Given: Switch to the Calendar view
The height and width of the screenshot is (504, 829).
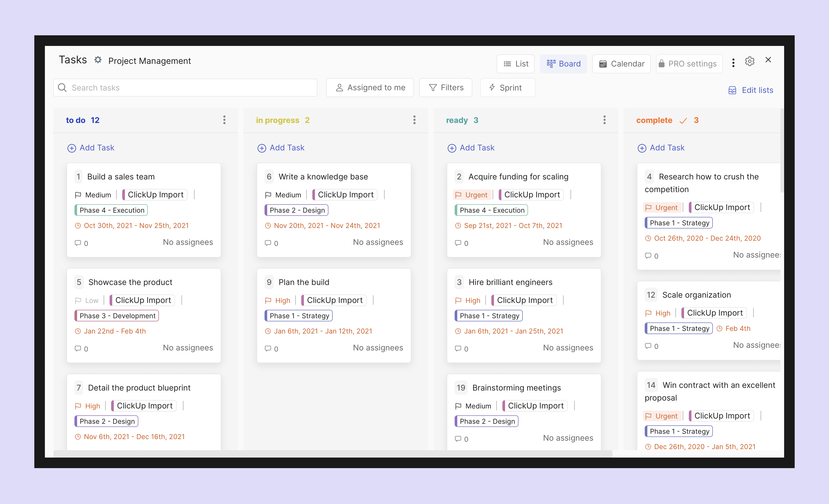Looking at the screenshot, I should point(621,64).
